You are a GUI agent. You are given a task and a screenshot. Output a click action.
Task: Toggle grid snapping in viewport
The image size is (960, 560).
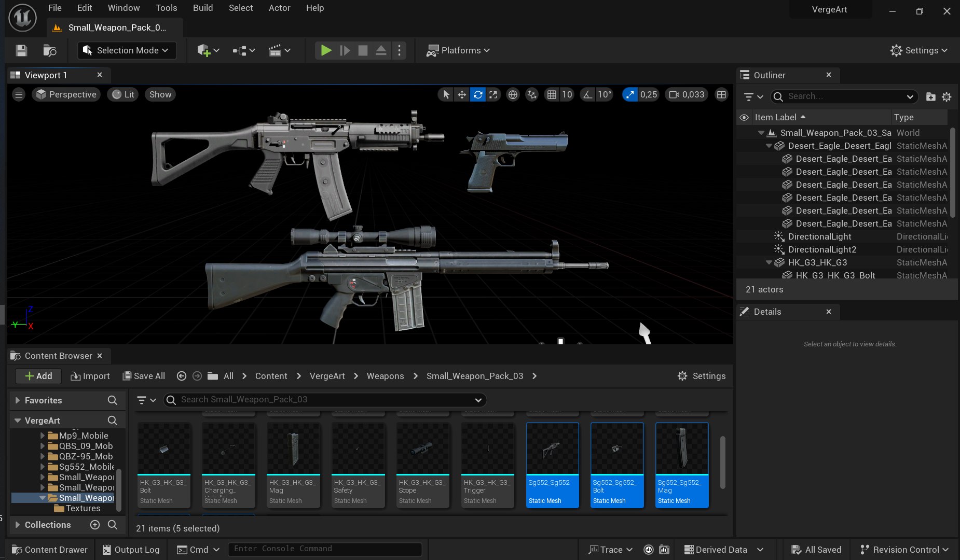pos(552,94)
